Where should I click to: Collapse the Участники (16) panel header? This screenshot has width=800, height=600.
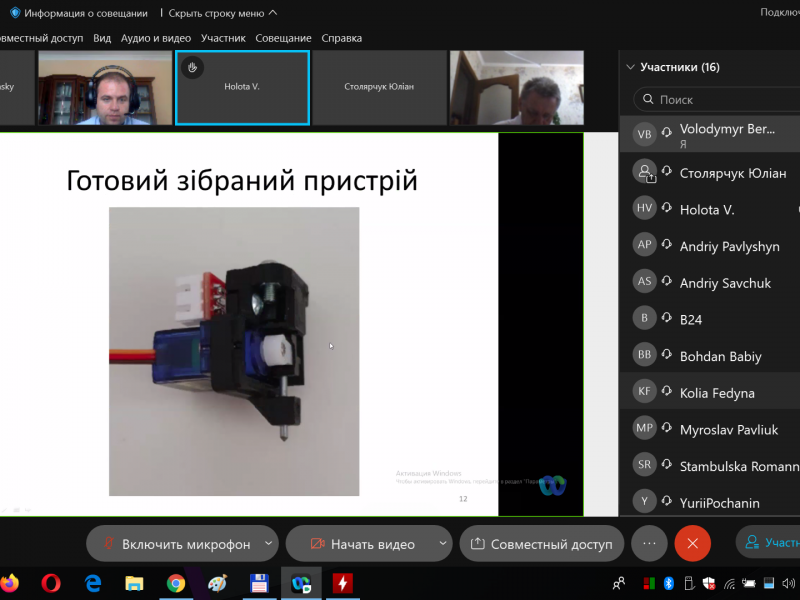[x=630, y=68]
